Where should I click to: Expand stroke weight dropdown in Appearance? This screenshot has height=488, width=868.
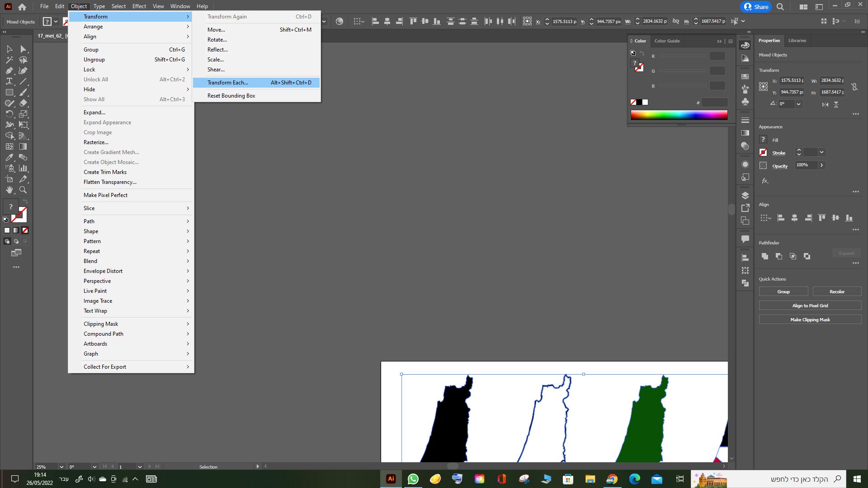[x=821, y=152]
